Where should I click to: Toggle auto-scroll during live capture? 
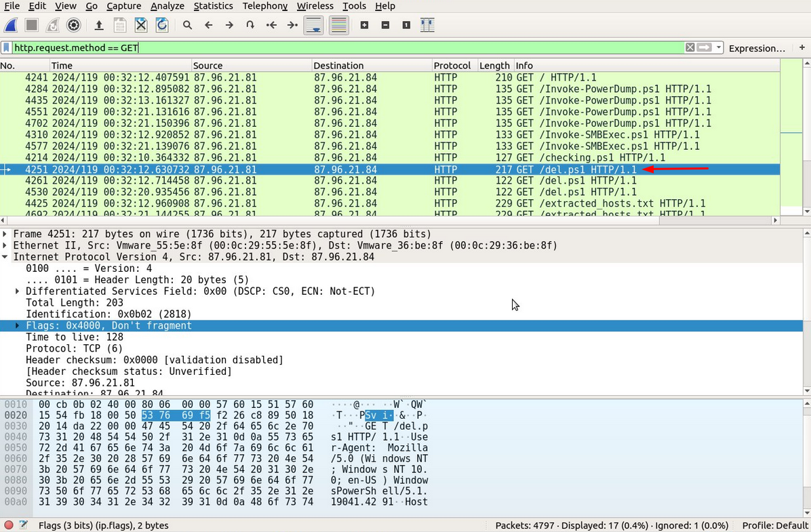(x=313, y=25)
